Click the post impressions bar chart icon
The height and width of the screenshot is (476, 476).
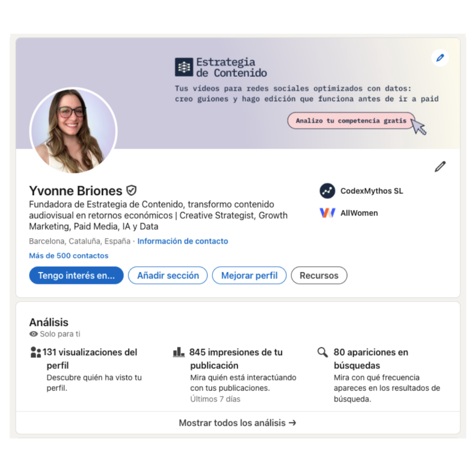tap(178, 352)
